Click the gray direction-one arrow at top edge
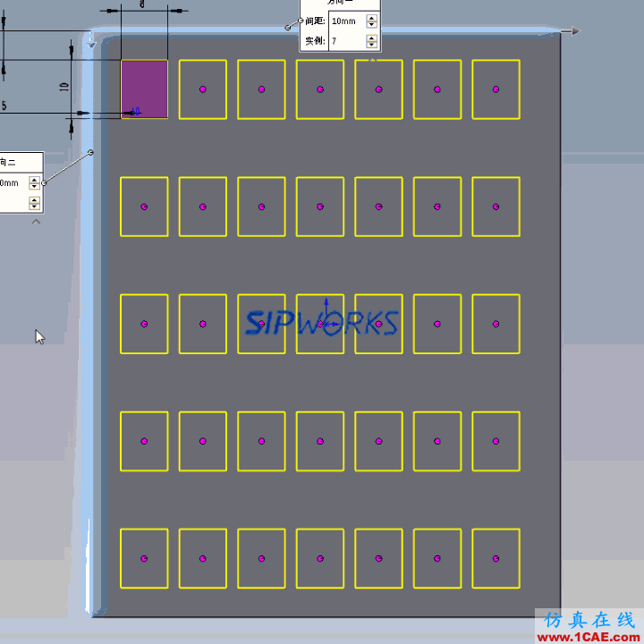Screen dimensions: 644x644 tap(571, 31)
